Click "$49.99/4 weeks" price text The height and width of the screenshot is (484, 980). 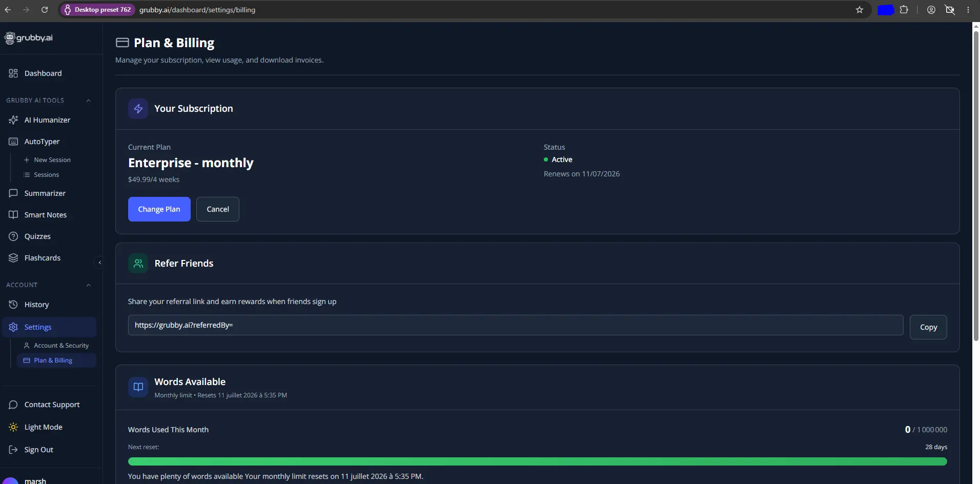tap(154, 179)
